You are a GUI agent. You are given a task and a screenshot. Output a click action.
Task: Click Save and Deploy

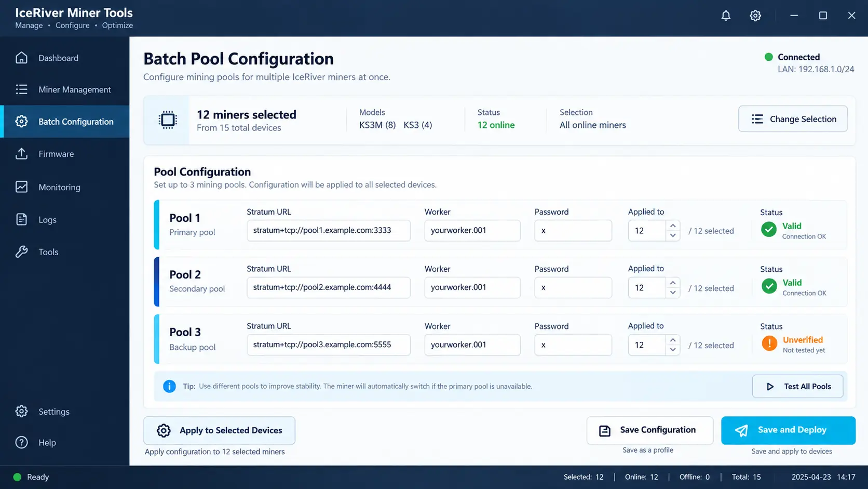point(788,430)
